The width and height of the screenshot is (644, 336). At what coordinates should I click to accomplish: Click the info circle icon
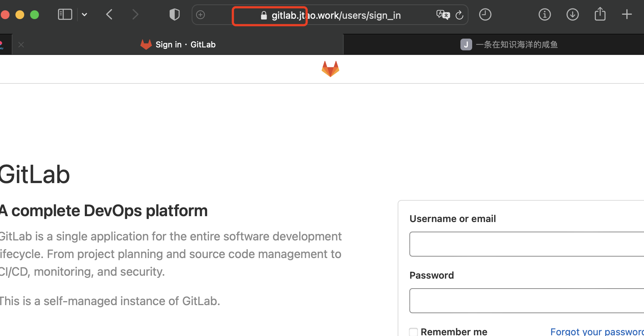click(544, 15)
